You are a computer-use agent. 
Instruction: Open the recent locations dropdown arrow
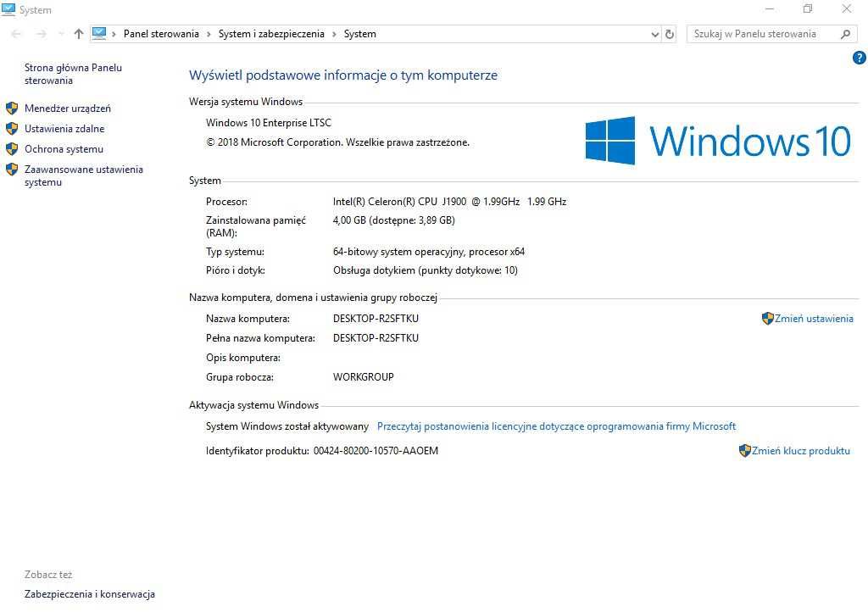[61, 34]
